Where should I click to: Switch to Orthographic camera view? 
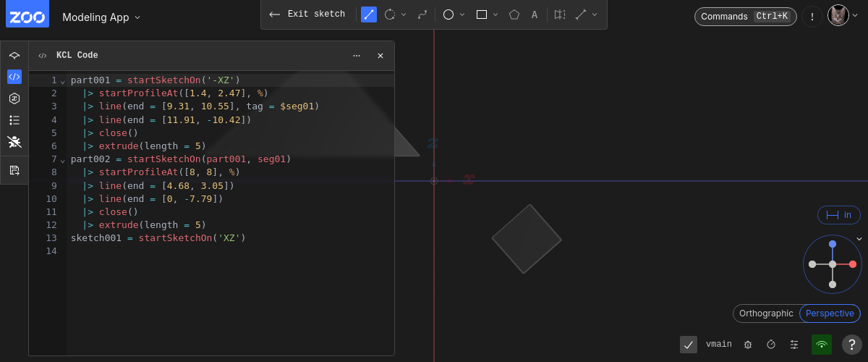click(766, 313)
